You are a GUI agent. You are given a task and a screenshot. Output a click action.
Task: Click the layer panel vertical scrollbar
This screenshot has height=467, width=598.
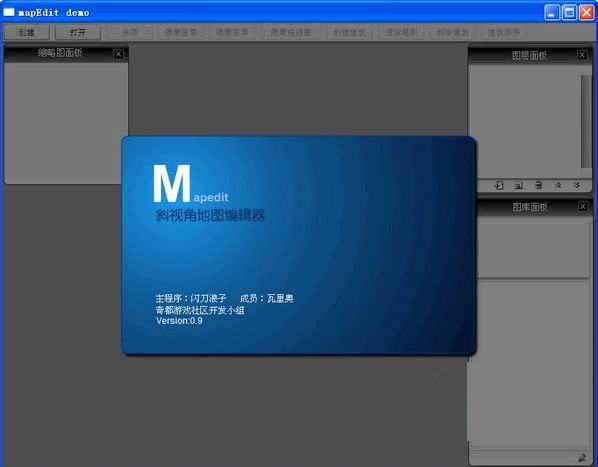tap(586, 121)
